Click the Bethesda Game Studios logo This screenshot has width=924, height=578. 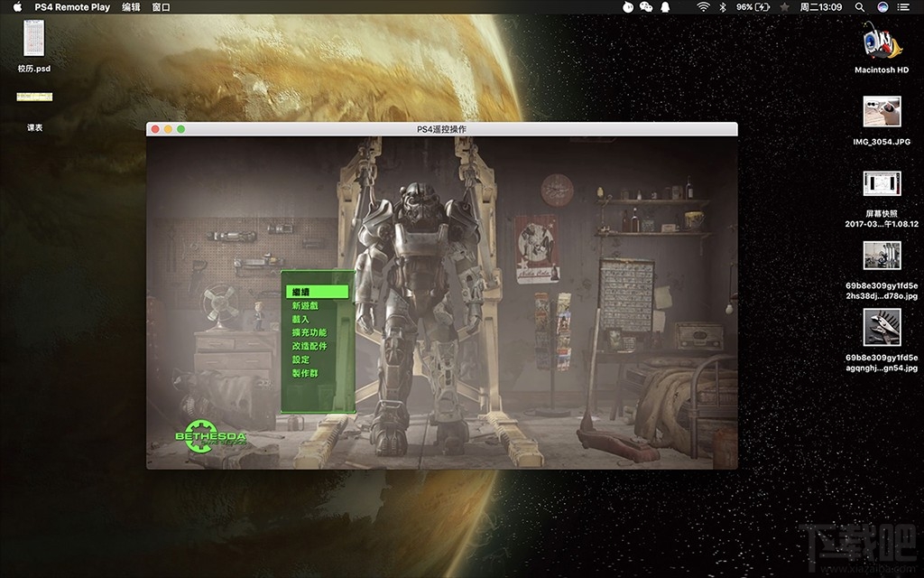pyautogui.click(x=210, y=436)
